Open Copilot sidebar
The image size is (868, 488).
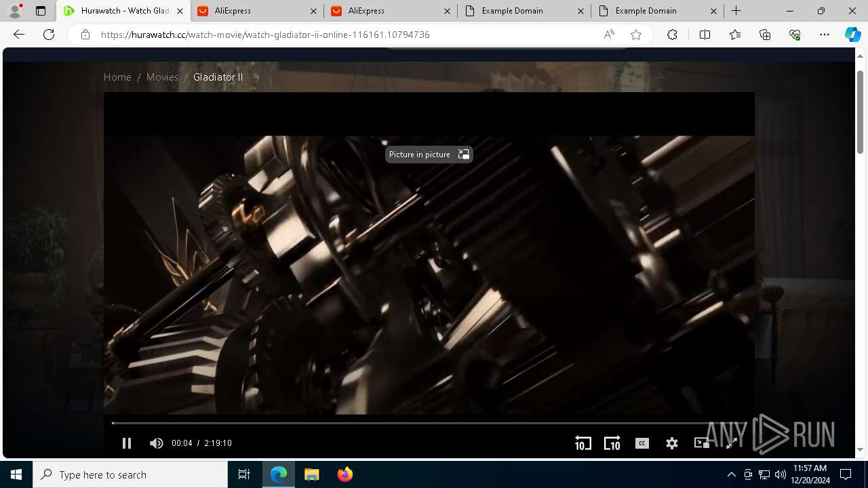pos(853,35)
